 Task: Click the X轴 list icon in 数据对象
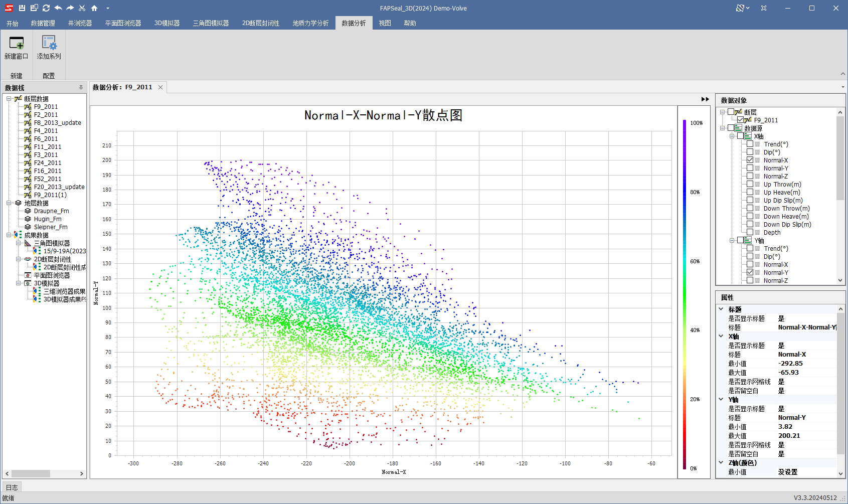coord(748,136)
